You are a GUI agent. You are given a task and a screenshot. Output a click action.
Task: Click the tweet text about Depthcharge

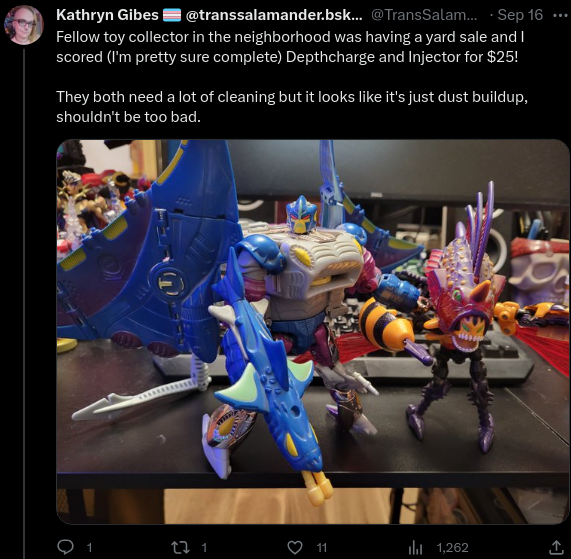coord(290,47)
